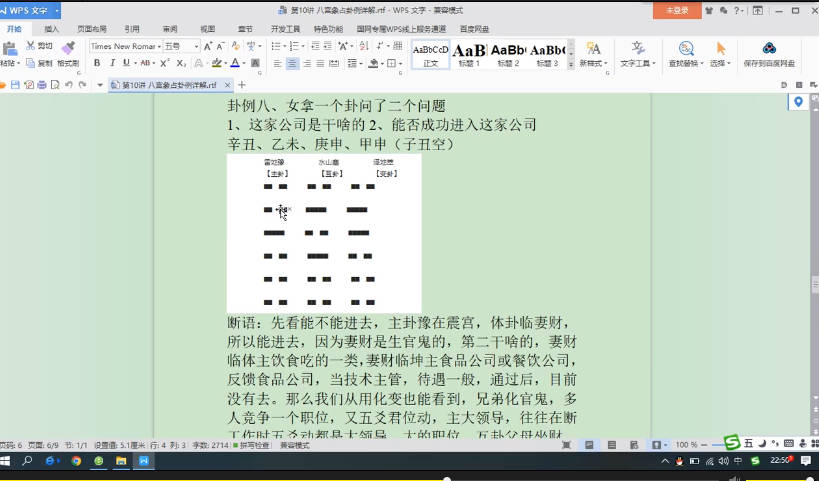The image size is (819, 481).
Task: Toggle strikethrough AB formatting
Action: click(x=145, y=63)
